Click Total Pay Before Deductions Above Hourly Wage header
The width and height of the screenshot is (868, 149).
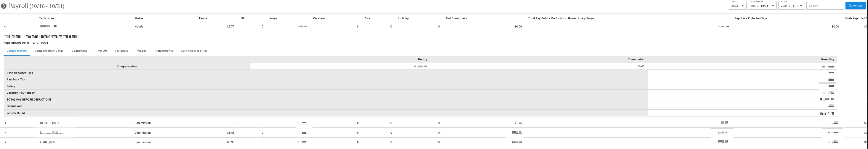[561, 18]
